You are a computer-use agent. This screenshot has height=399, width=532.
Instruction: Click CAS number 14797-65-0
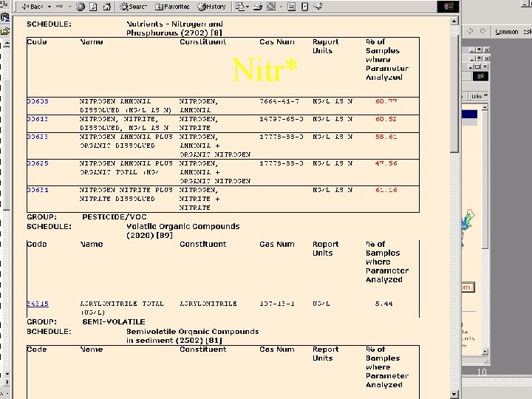tap(282, 119)
